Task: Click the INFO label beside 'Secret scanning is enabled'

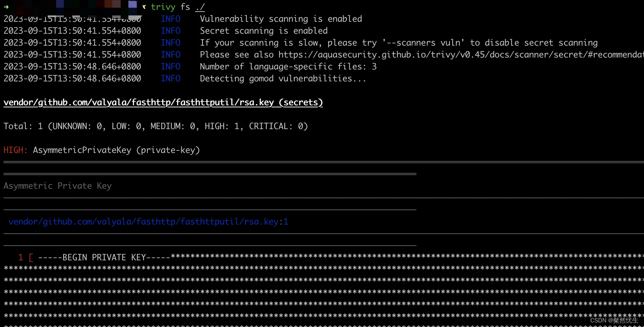Action: [x=171, y=31]
